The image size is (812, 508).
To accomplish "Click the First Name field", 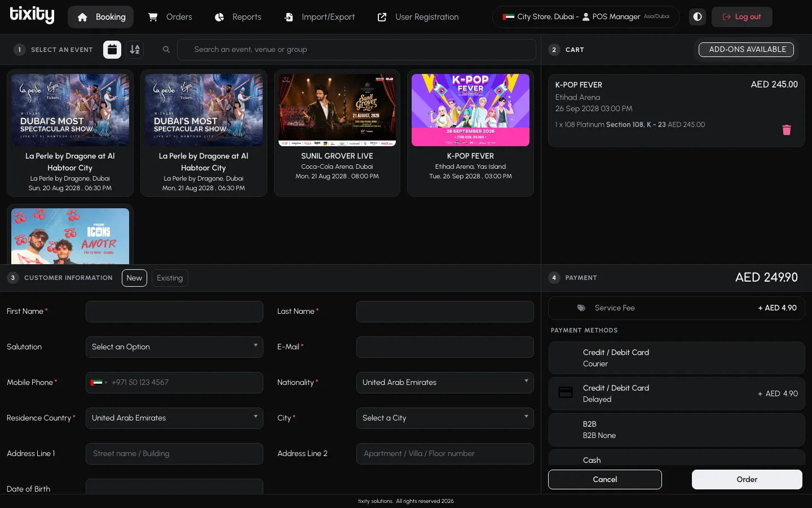I will tap(174, 312).
